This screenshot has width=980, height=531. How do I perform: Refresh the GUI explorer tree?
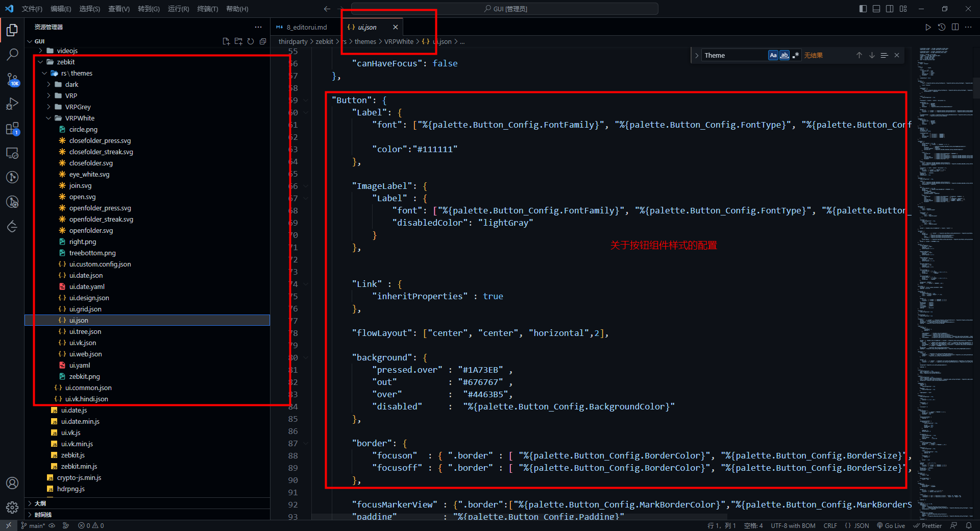(x=251, y=41)
